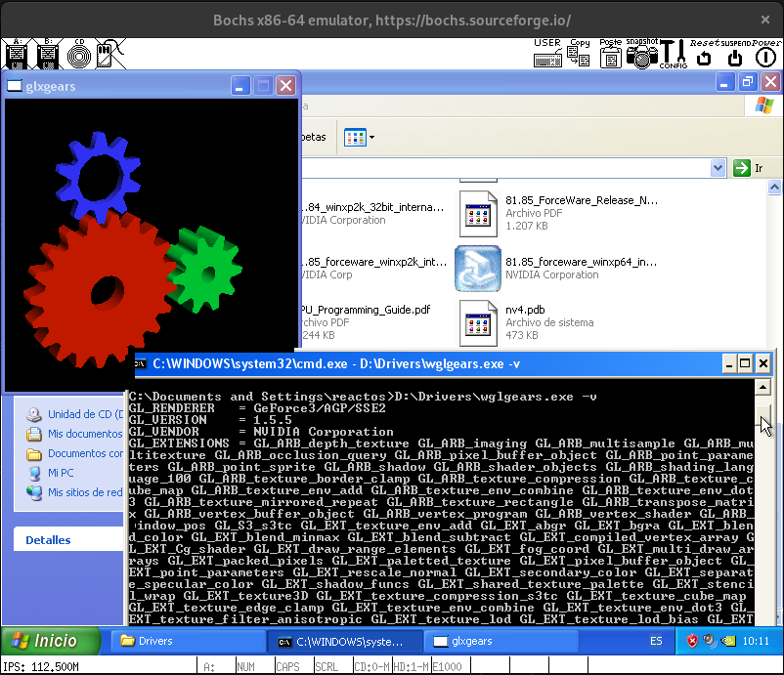The height and width of the screenshot is (675, 784).
Task: Toggle the Bochs CD-ROM drive icon
Action: click(79, 54)
